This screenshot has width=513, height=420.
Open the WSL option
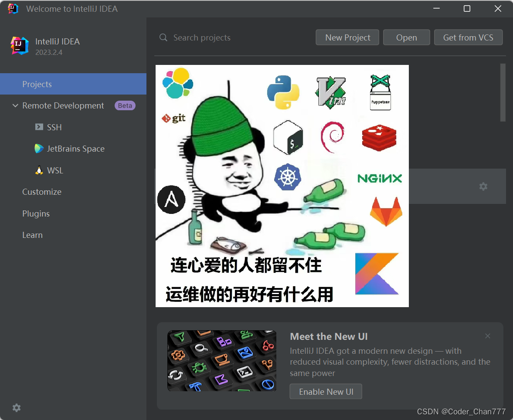pyautogui.click(x=55, y=170)
